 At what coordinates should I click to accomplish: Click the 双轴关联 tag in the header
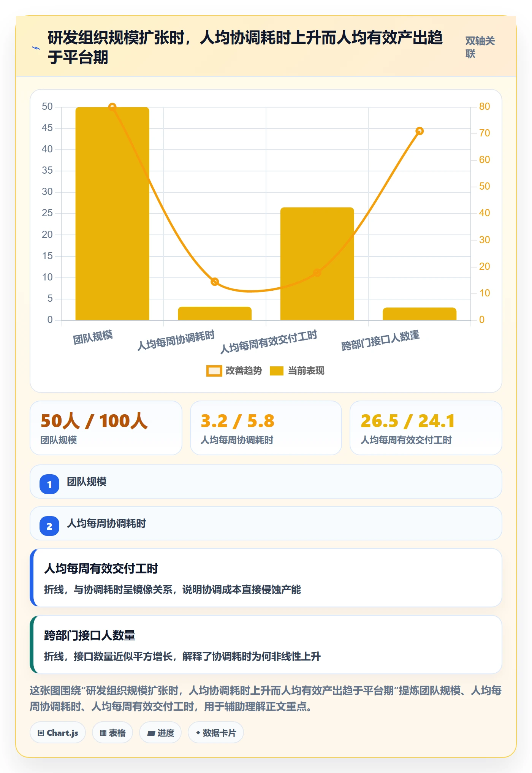pos(480,48)
